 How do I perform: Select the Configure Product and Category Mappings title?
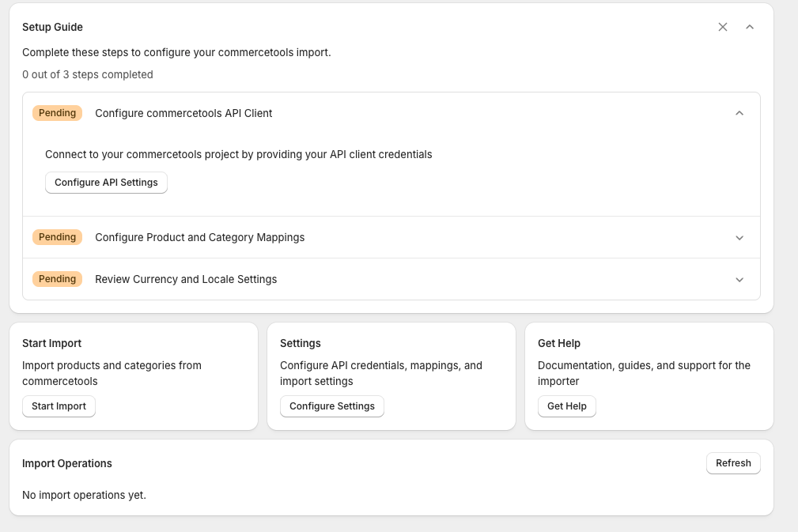(200, 237)
